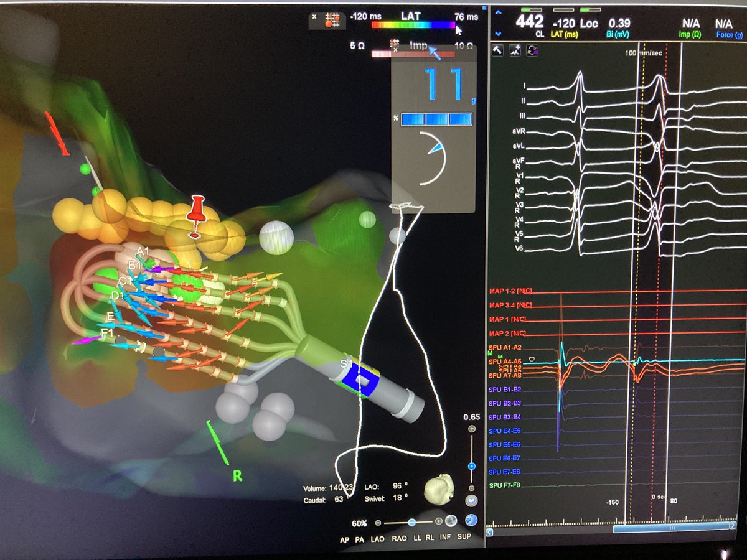
Task: Select the SPU E7-E8 channel label
Action: coord(505,472)
